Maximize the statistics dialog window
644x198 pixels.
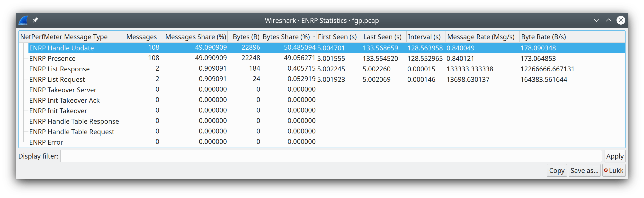608,20
